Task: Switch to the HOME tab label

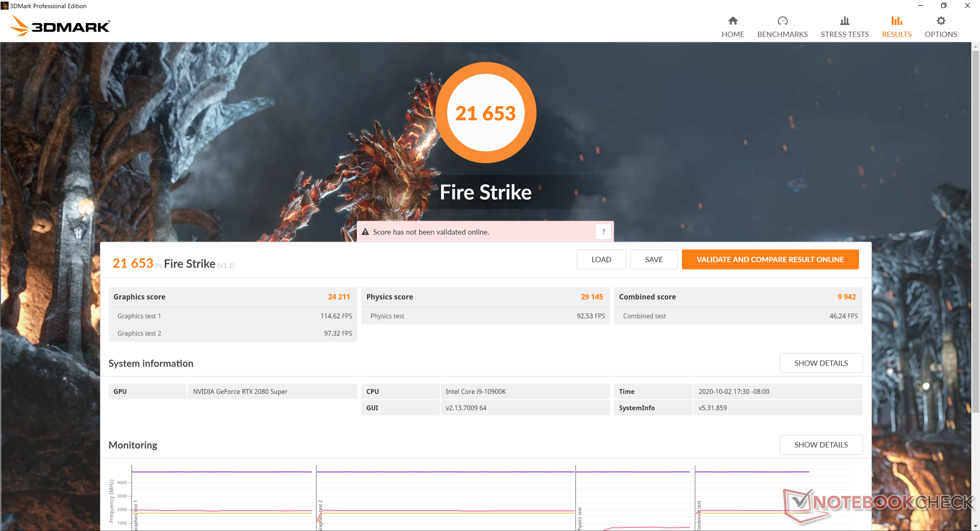Action: pyautogui.click(x=732, y=34)
